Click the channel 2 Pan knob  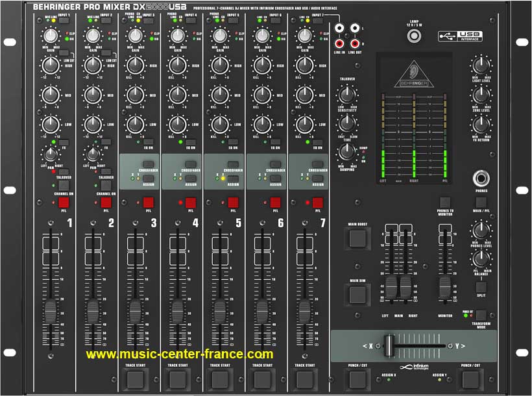[93, 155]
